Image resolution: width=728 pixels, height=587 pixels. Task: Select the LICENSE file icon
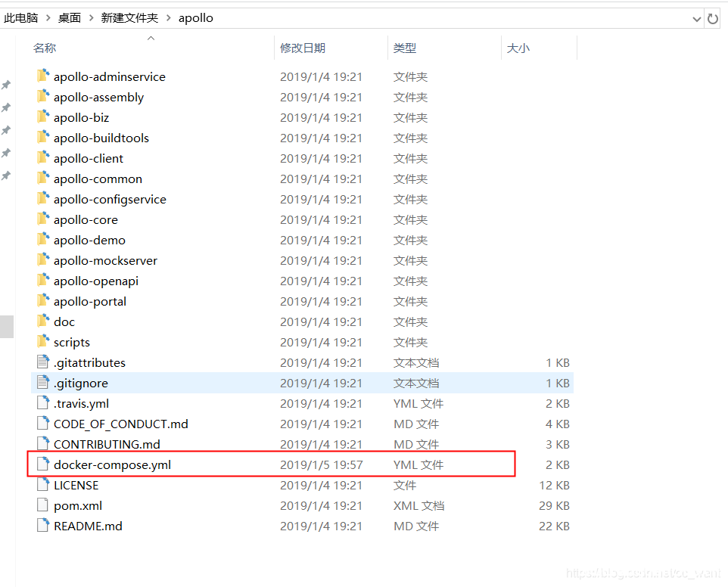42,484
